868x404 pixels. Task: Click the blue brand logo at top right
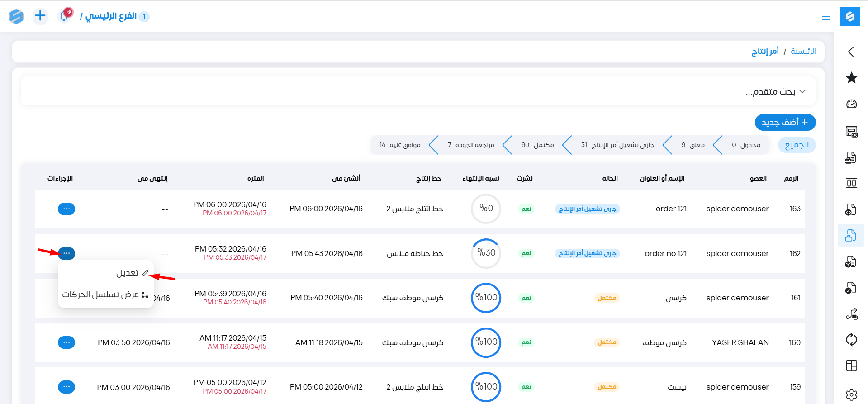pos(850,16)
